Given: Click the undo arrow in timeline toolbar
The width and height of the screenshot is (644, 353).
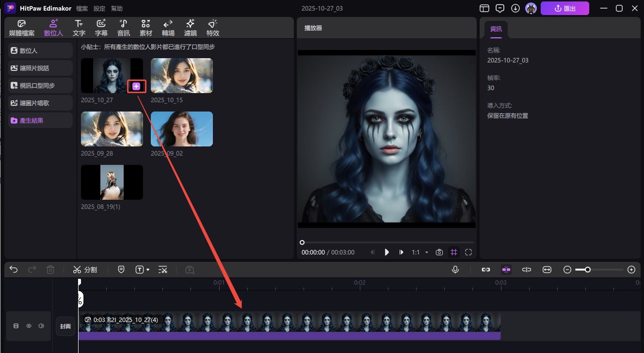Looking at the screenshot, I should click(x=14, y=270).
